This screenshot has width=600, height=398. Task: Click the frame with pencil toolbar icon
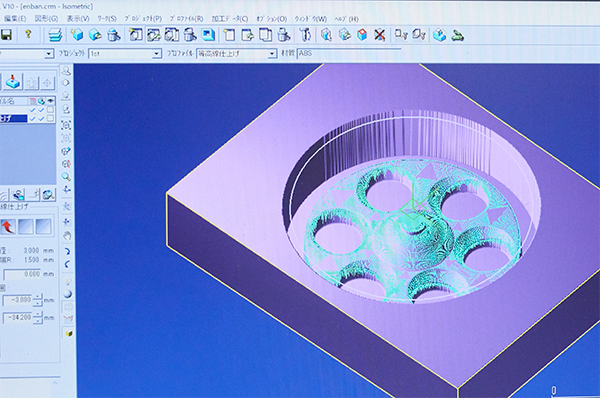153,35
